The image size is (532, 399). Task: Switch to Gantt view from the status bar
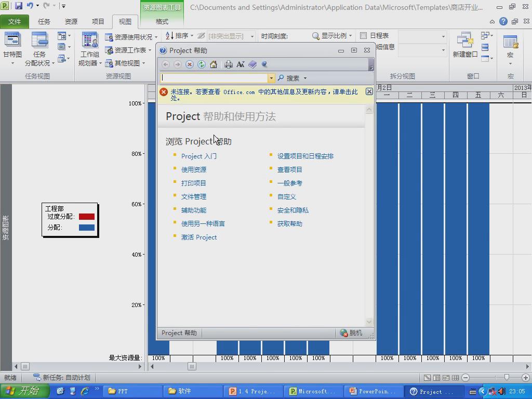(x=427, y=378)
